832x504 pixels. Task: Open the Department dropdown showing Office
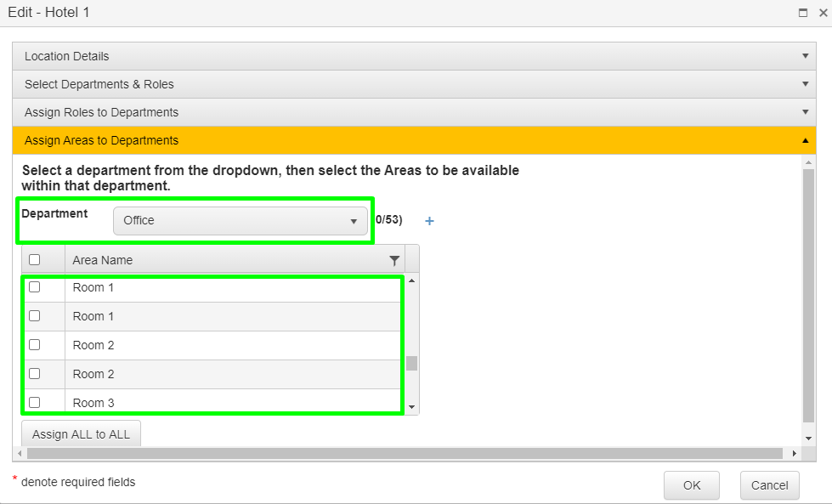[241, 220]
